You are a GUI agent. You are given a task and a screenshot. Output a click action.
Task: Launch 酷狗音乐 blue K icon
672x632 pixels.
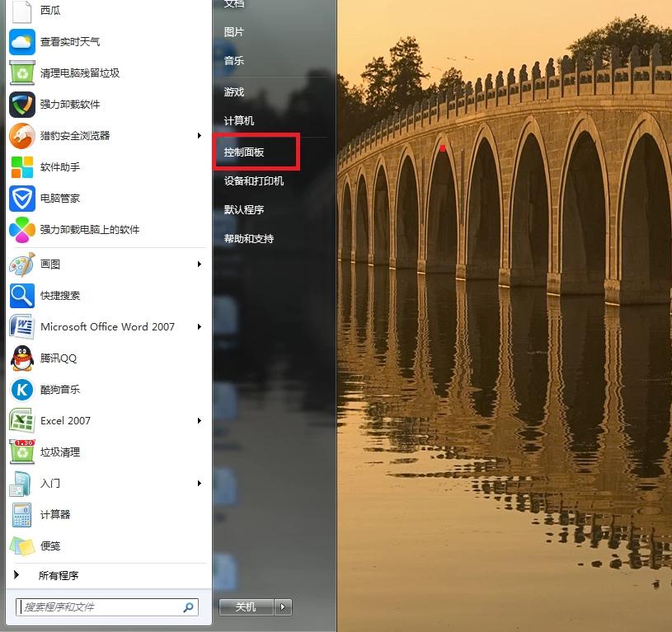click(x=21, y=390)
